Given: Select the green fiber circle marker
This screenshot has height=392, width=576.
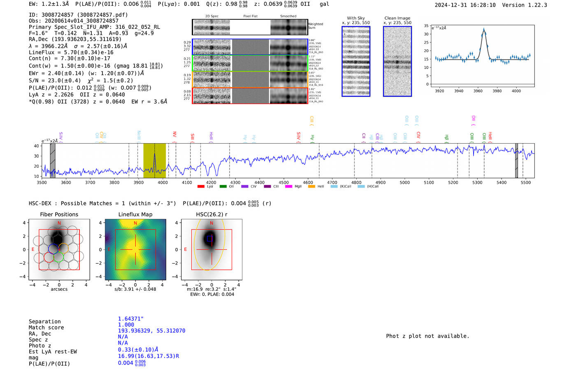Looking at the screenshot, I should 58,257.
